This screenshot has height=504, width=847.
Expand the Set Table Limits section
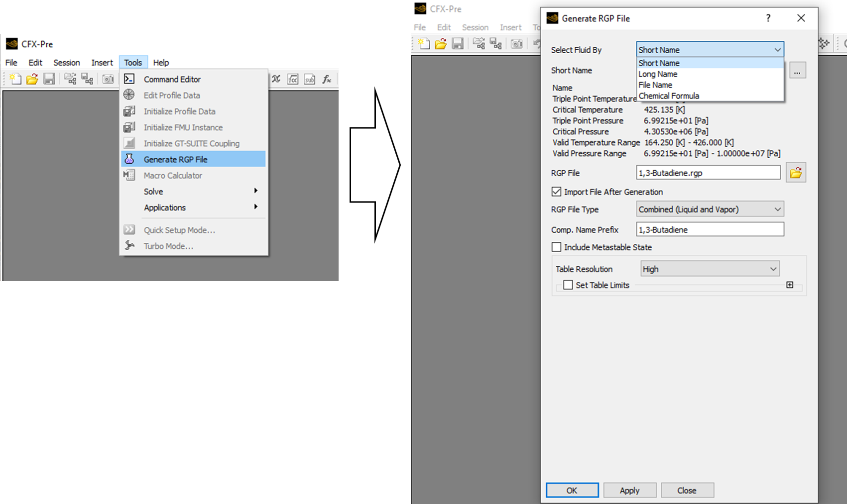[x=790, y=284]
